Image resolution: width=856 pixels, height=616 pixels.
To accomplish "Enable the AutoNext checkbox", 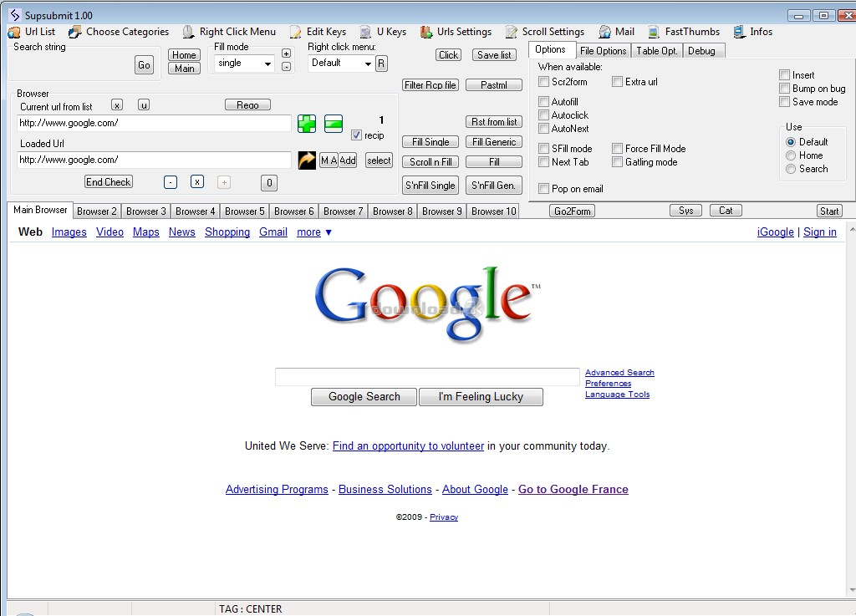I will tap(543, 129).
